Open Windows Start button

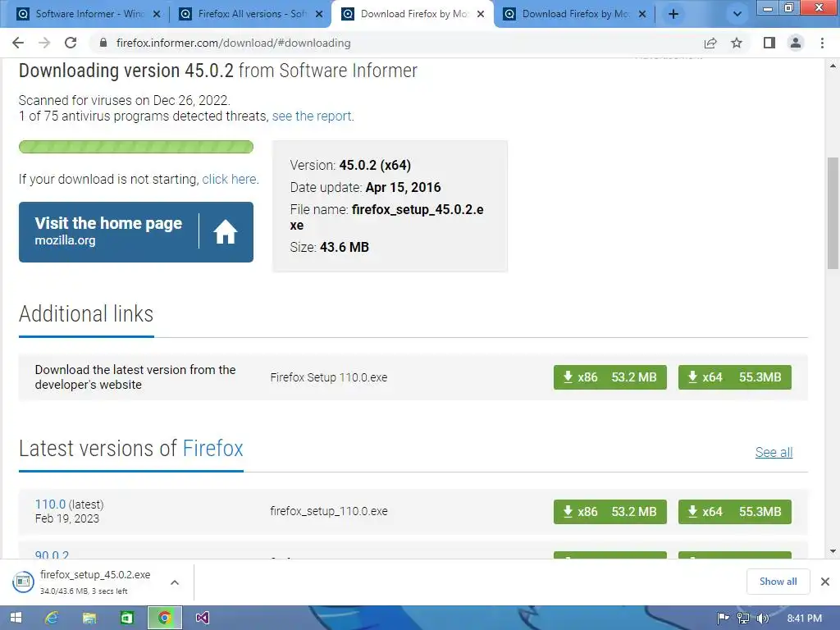coord(16,618)
